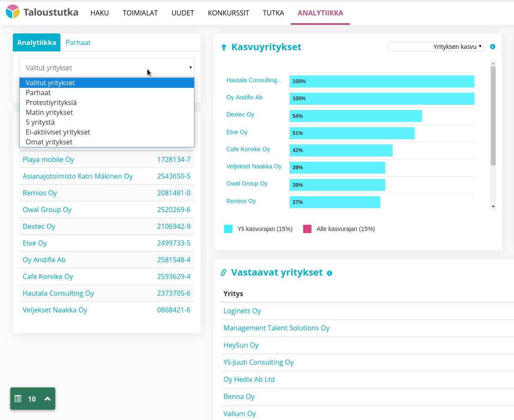Screen dimensions: 514x420
Task: Open Oy Hedix Ab Ltd
Action: (x=249, y=379)
